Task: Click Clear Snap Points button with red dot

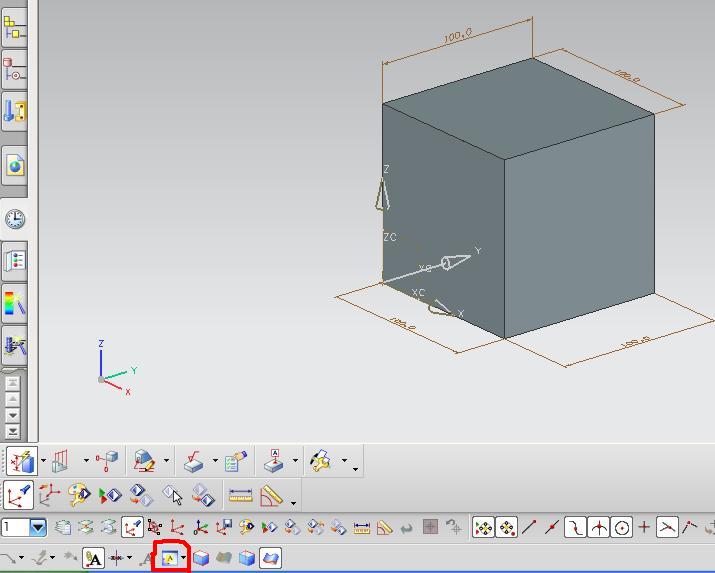Action: pyautogui.click(x=507, y=527)
